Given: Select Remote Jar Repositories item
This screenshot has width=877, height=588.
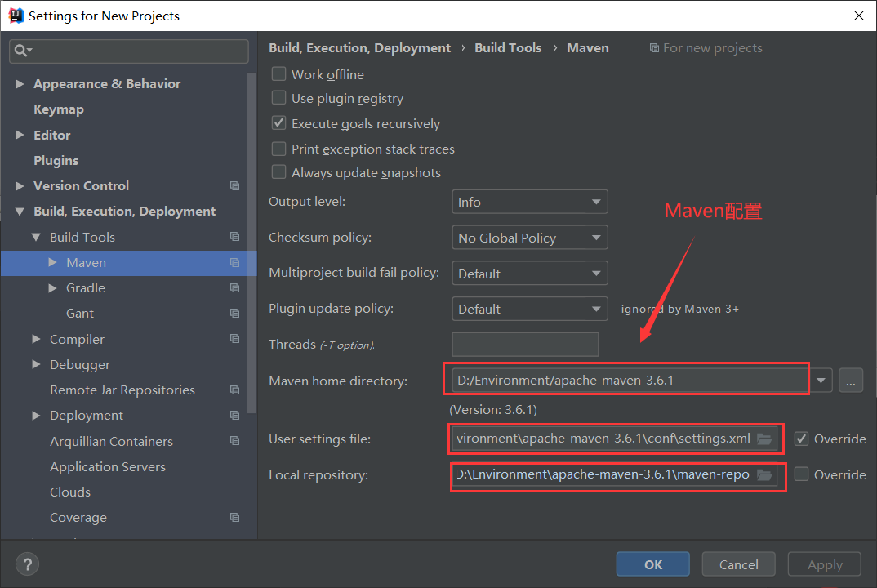Looking at the screenshot, I should pos(122,390).
